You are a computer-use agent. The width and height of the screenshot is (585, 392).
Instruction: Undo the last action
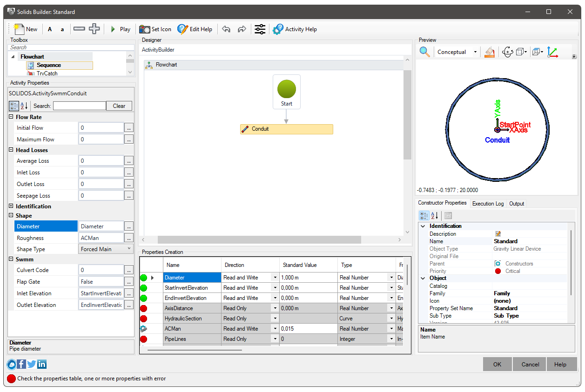226,29
